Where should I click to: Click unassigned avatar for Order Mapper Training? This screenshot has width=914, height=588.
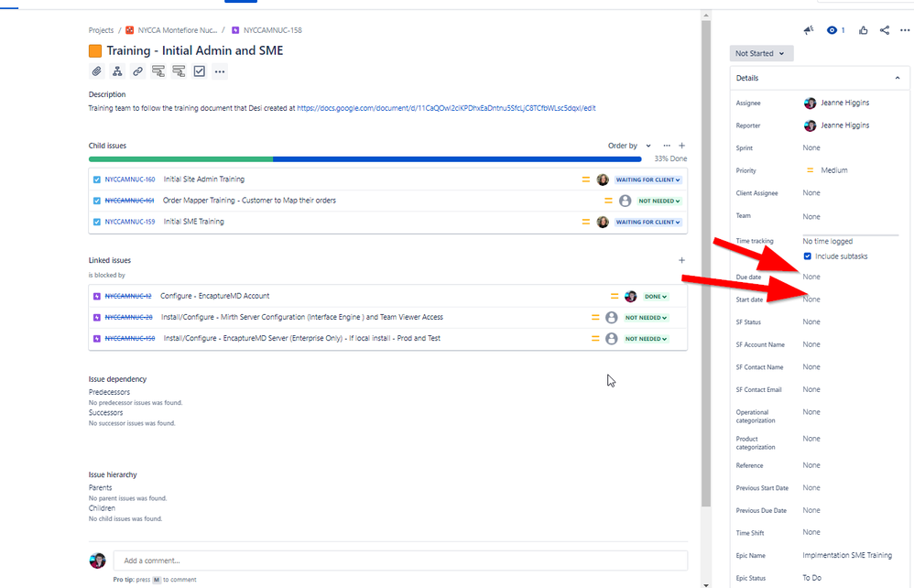[x=625, y=201]
